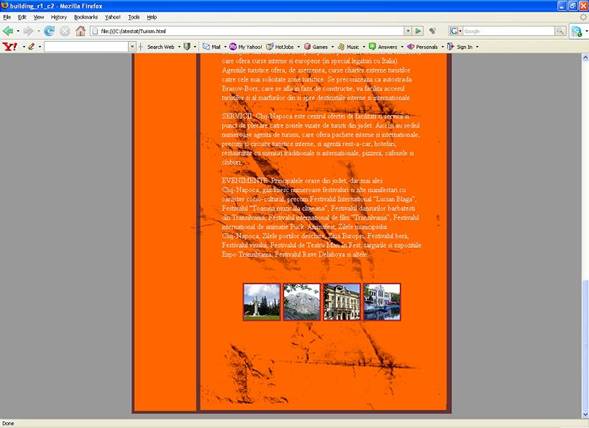Expand the search engine selector dropdown
The height and width of the screenshot is (428, 589).
pos(456,31)
